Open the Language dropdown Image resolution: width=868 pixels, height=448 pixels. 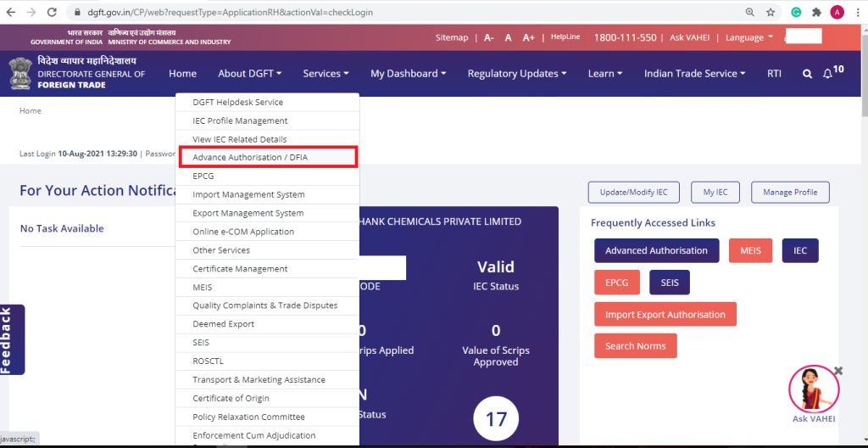(x=749, y=37)
